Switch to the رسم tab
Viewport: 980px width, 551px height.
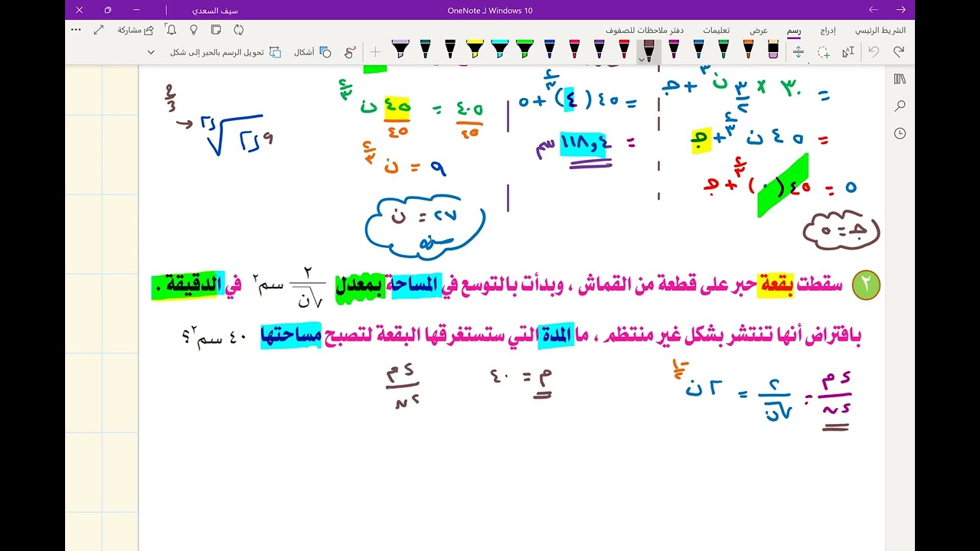click(795, 31)
